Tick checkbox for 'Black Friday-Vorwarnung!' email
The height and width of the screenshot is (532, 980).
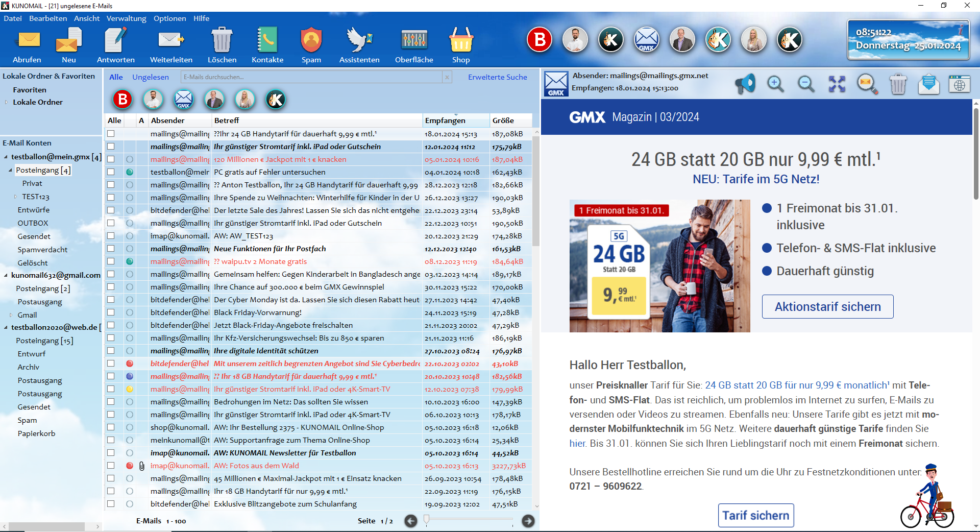(x=111, y=312)
